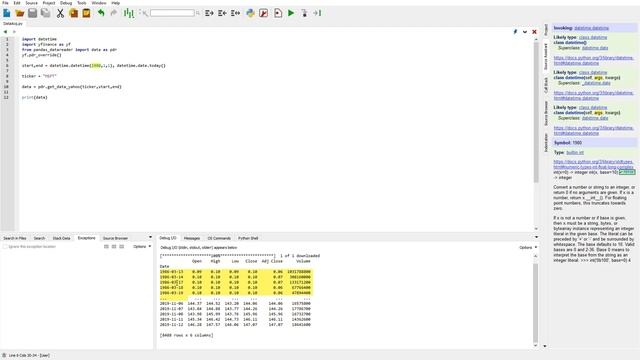The image size is (640, 360).
Task: Follow the Invoking datetime.datetime link
Action: pyautogui.click(x=591, y=28)
